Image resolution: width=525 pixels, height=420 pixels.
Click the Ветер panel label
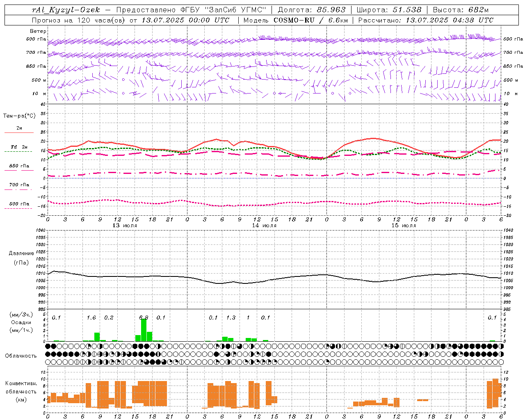[38, 31]
